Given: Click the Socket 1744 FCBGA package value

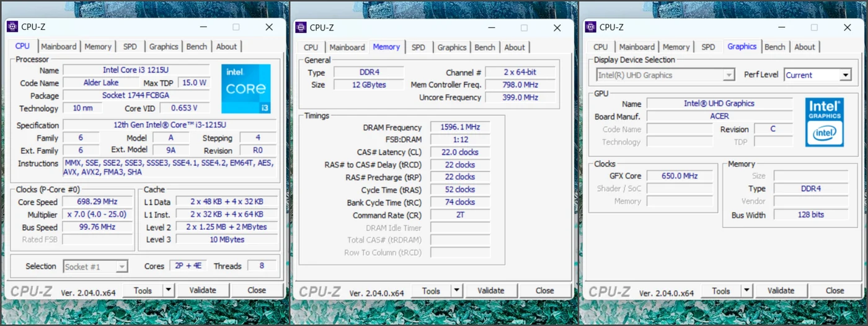Looking at the screenshot, I should tap(138, 96).
